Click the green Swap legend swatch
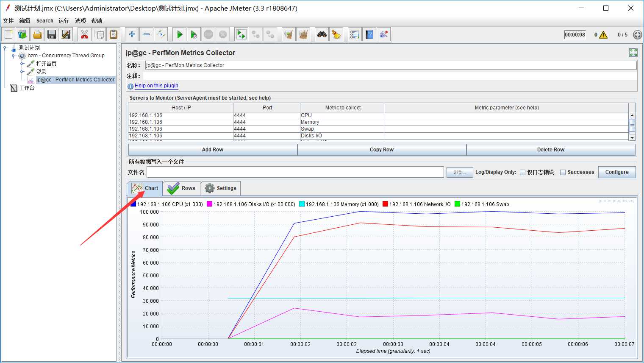 [x=457, y=204]
